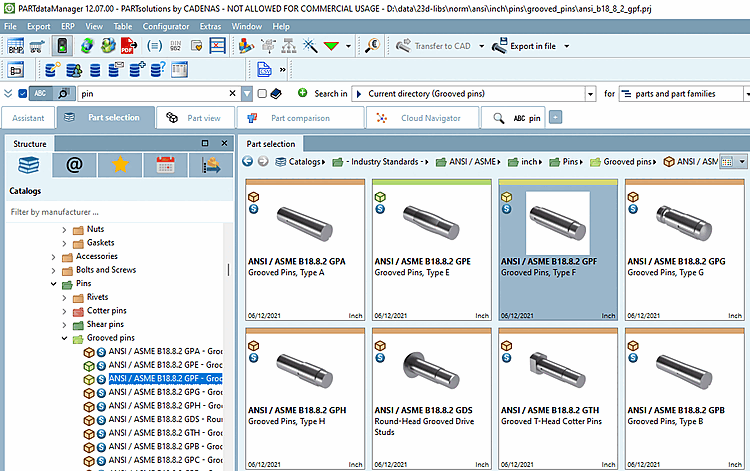Screen dimensions: 750x471
Task: Click the database with user icon
Action: click(x=74, y=70)
